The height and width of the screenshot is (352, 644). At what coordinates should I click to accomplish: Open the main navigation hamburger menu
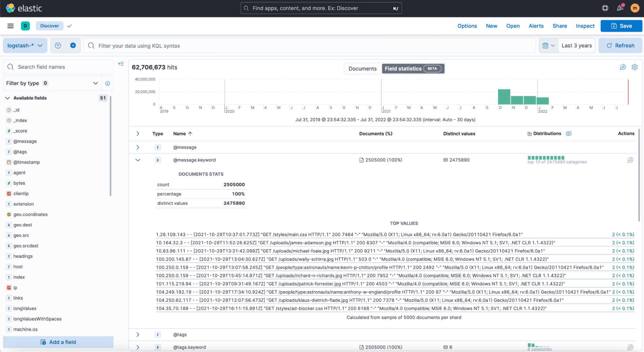click(x=10, y=26)
